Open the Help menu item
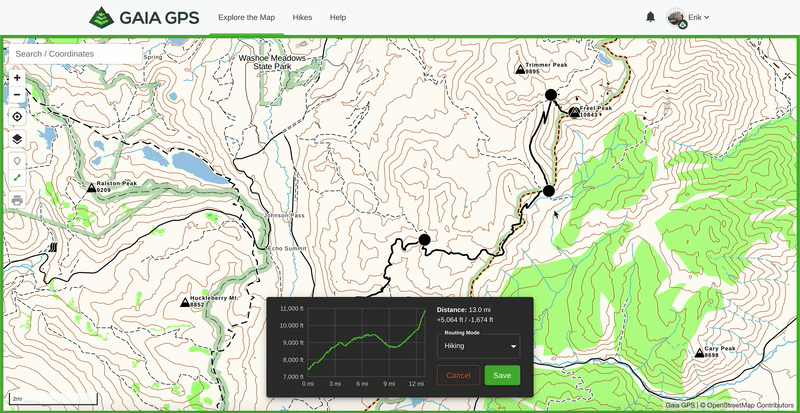800x413 pixels. point(338,17)
